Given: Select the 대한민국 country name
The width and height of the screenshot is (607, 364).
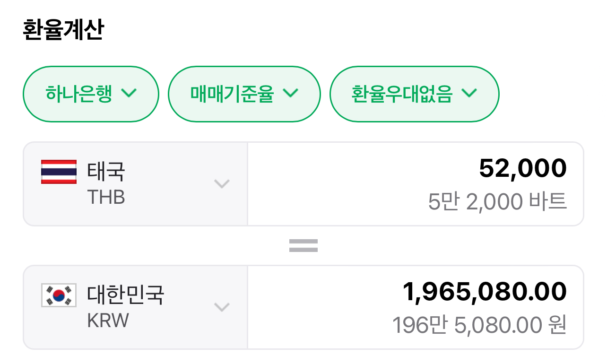Looking at the screenshot, I should pos(126,295).
